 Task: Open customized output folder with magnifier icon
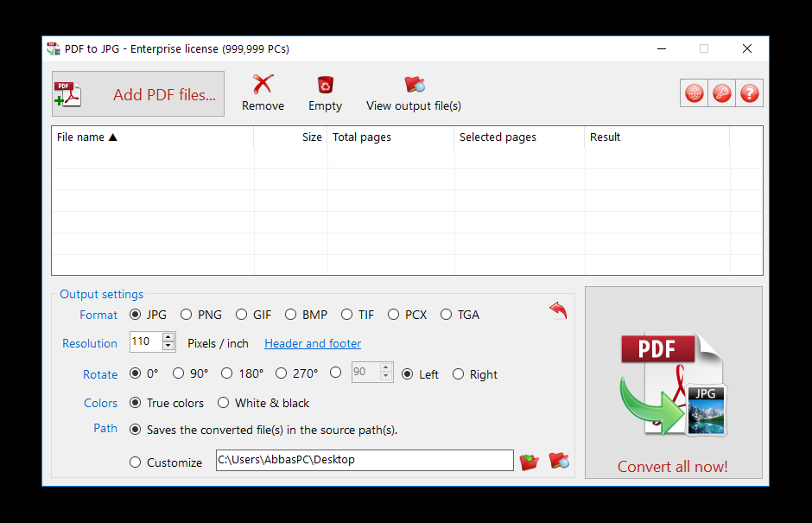pos(559,460)
